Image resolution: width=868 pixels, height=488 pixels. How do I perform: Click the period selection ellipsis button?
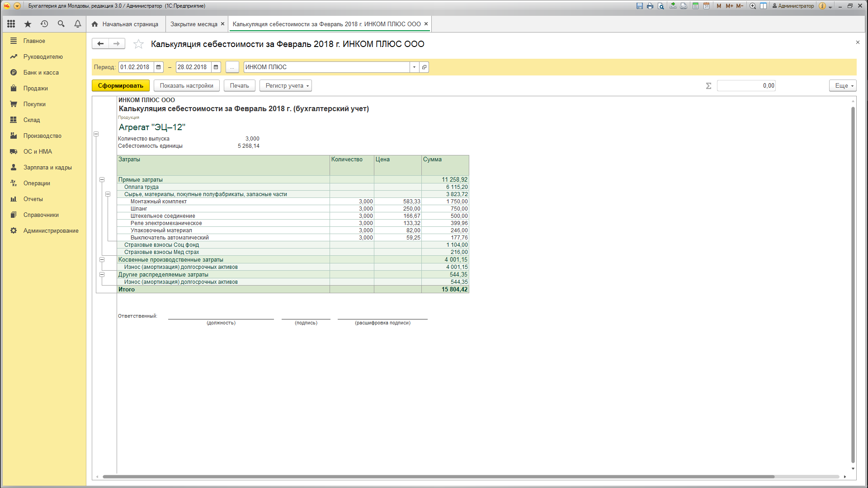232,67
